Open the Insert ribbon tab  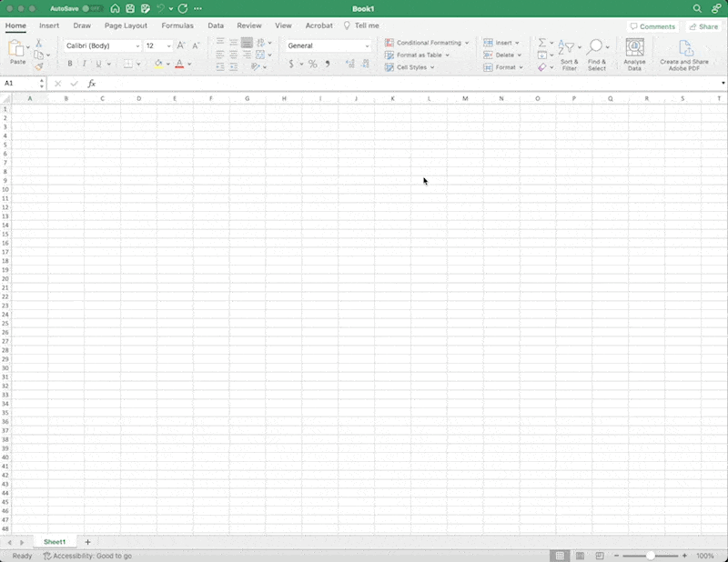[49, 25]
